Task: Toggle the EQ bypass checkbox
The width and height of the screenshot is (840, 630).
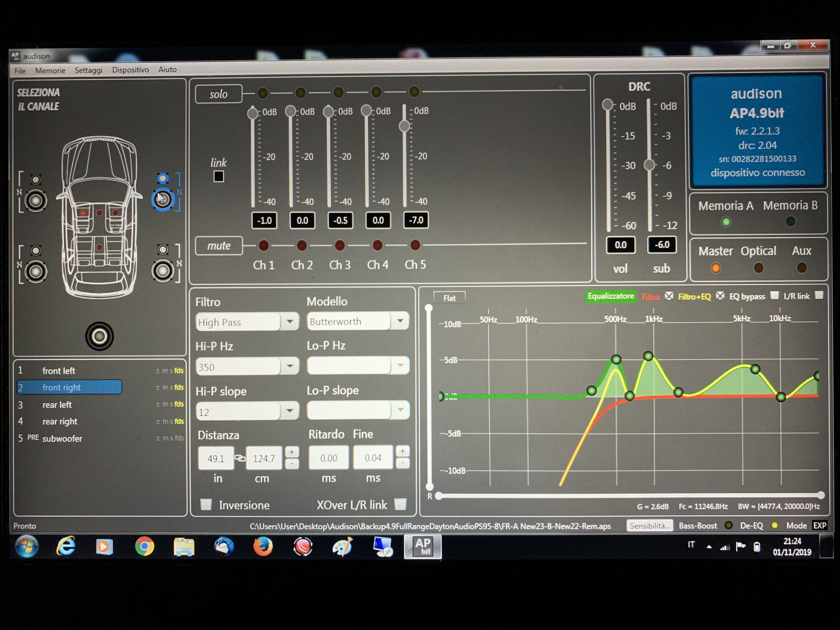Action: pyautogui.click(x=774, y=295)
